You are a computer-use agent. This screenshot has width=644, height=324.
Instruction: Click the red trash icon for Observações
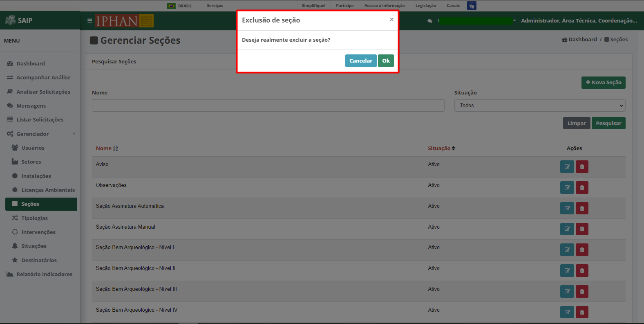[x=582, y=187]
